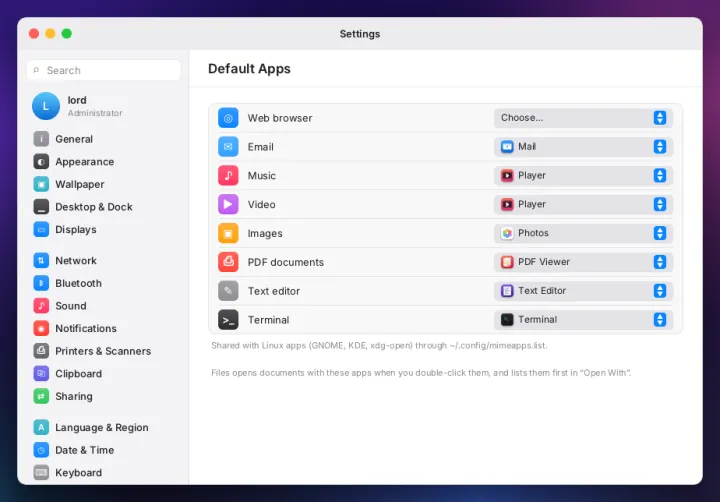Click the Network sidebar icon
Image resolution: width=720 pixels, height=502 pixels.
41,260
